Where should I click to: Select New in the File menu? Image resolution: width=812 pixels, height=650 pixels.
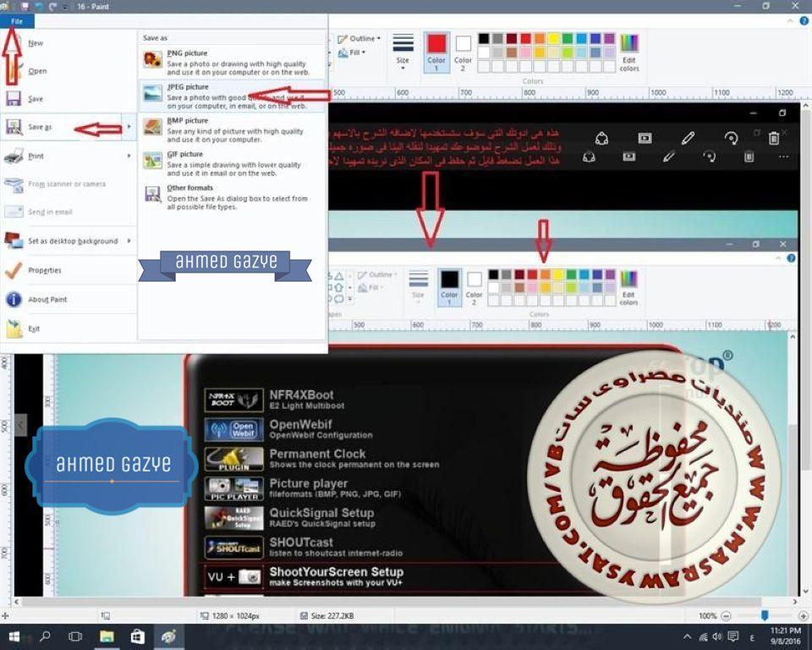point(69,43)
